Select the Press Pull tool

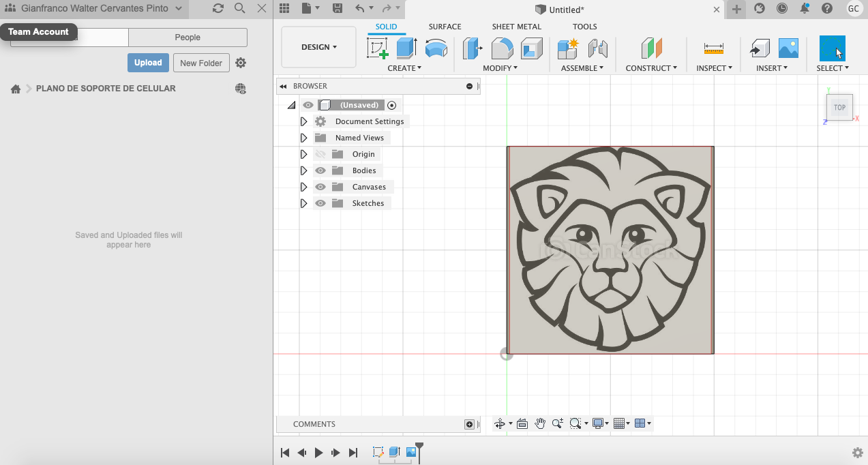pyautogui.click(x=473, y=48)
